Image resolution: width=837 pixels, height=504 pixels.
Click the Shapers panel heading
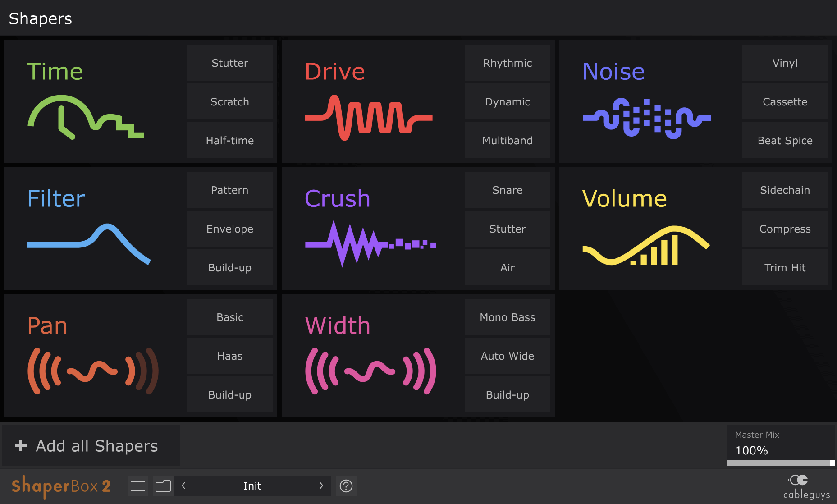(41, 18)
